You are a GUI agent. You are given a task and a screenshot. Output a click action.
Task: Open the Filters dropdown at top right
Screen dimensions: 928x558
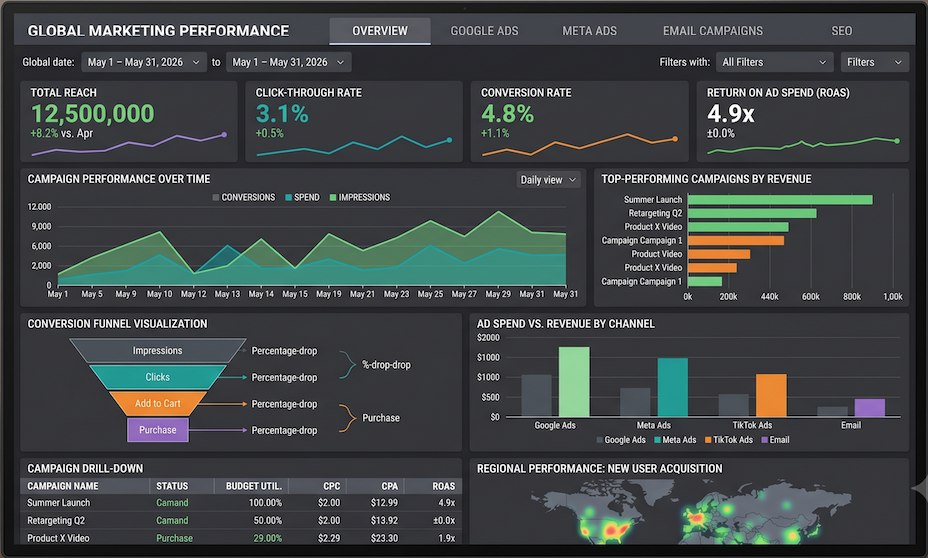coord(874,62)
